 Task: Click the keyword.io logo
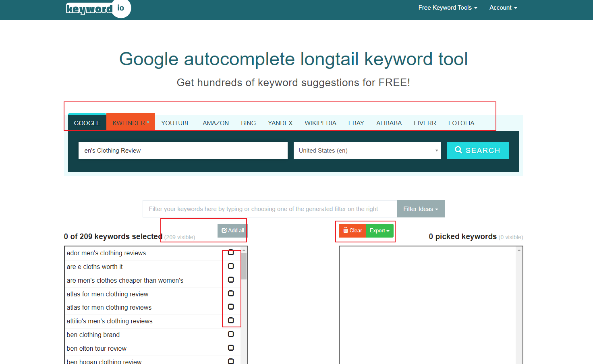(98, 8)
